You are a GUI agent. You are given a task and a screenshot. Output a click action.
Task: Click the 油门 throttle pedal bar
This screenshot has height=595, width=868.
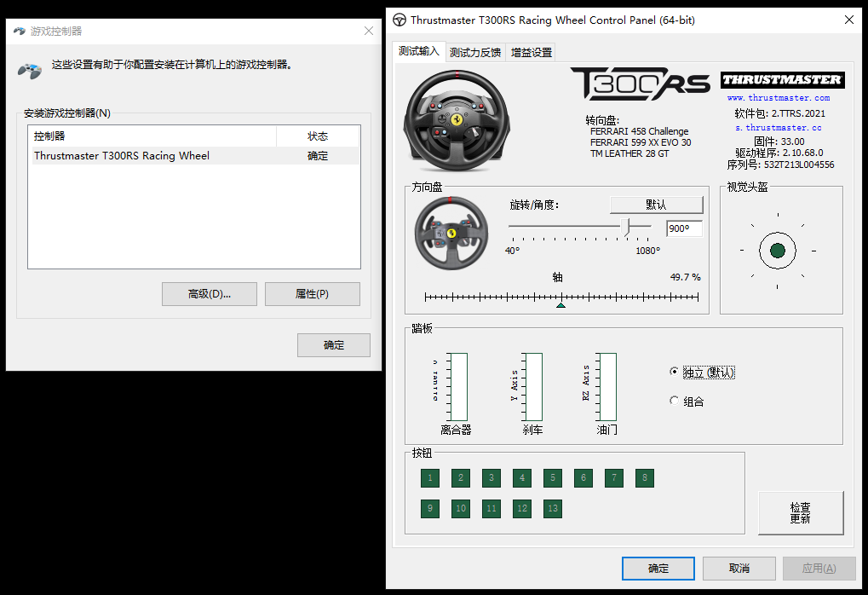[608, 387]
